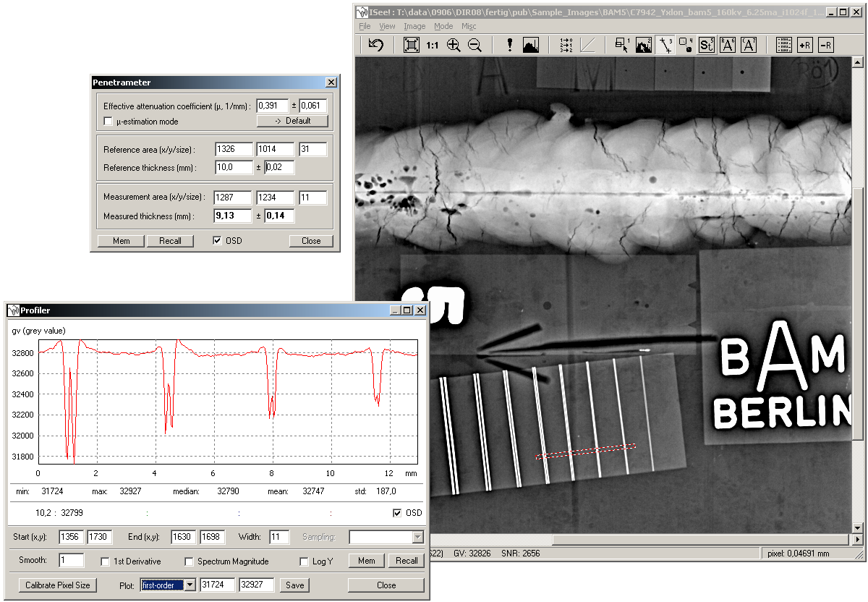Select the St statistics tool icon
Screen dimensions: 868x602
pyautogui.click(x=707, y=45)
